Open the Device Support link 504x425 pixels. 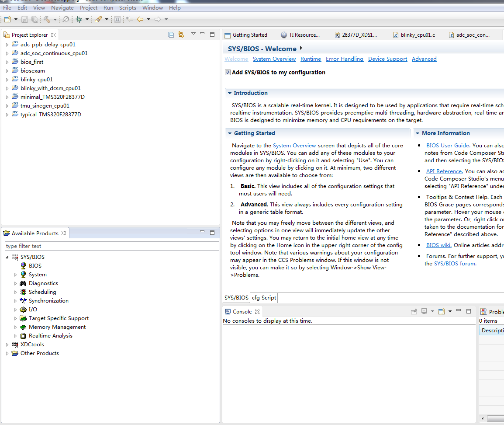pyautogui.click(x=388, y=59)
